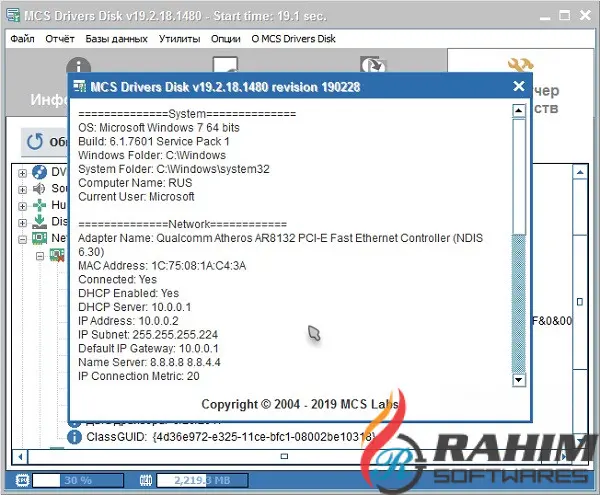Open the Базы данных menu

116,39
